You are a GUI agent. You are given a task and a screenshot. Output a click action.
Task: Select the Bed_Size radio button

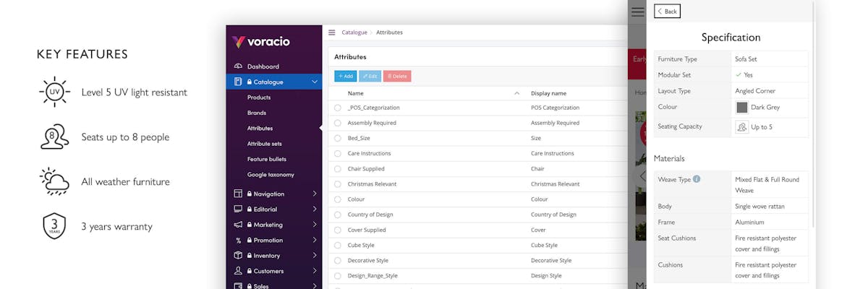(338, 138)
